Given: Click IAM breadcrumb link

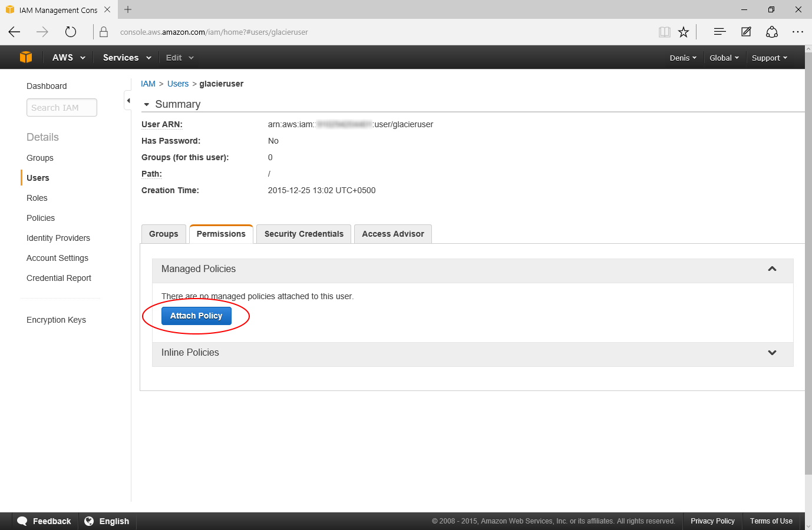Looking at the screenshot, I should click(x=148, y=84).
